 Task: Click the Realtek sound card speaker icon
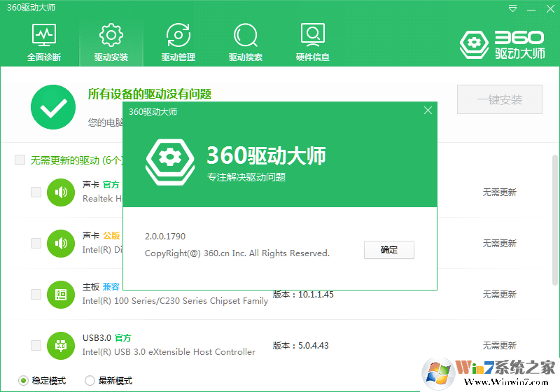[x=61, y=192]
